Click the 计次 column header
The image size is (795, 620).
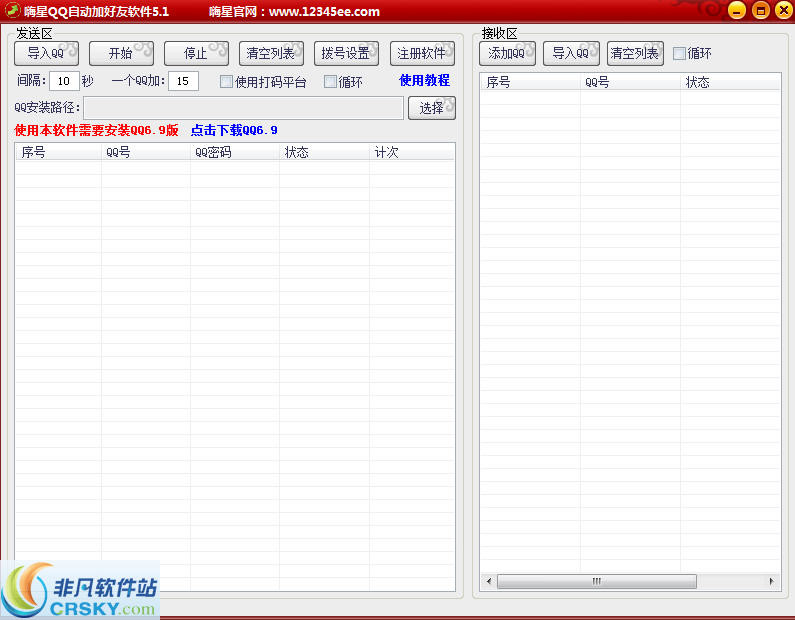click(x=412, y=152)
